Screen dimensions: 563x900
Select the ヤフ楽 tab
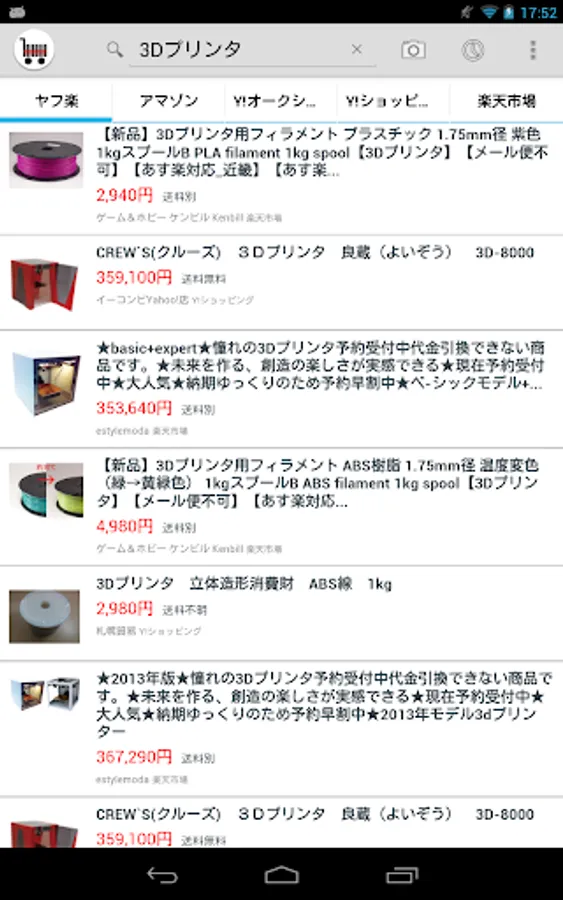click(56, 101)
